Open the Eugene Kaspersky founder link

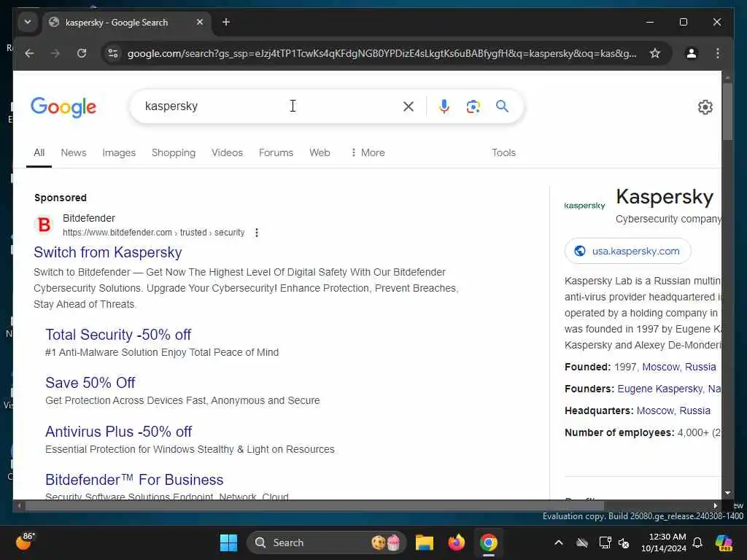click(659, 389)
